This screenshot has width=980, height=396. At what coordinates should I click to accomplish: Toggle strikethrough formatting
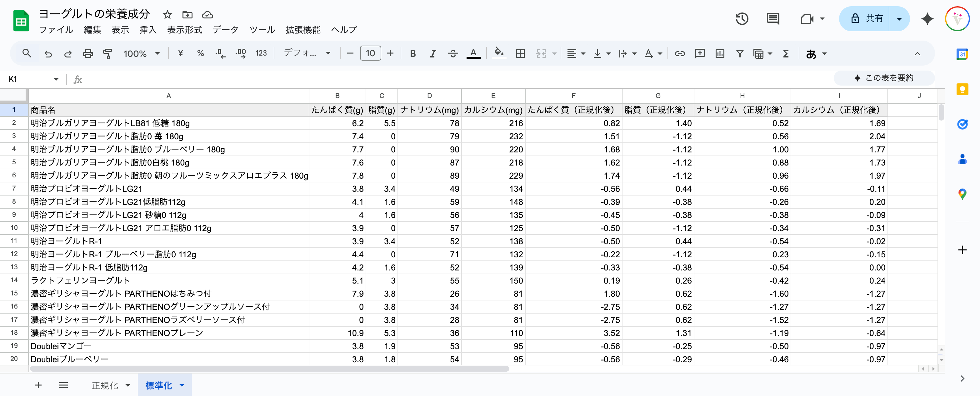pyautogui.click(x=453, y=54)
